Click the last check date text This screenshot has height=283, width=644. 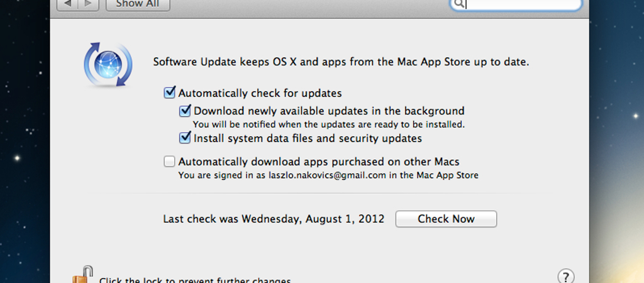coord(274,219)
